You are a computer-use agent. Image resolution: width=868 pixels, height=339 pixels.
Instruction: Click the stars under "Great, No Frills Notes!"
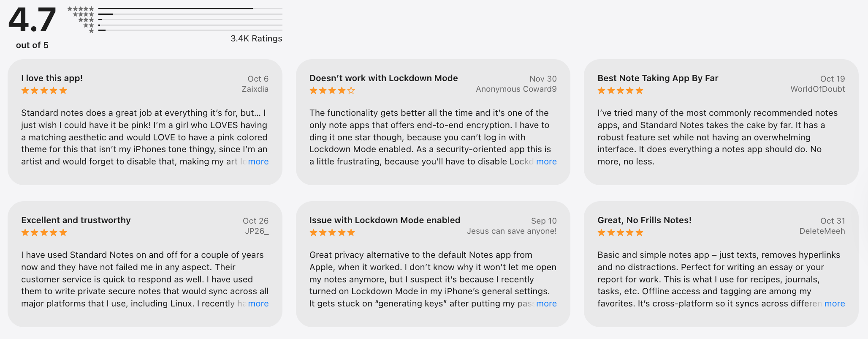pyautogui.click(x=620, y=232)
